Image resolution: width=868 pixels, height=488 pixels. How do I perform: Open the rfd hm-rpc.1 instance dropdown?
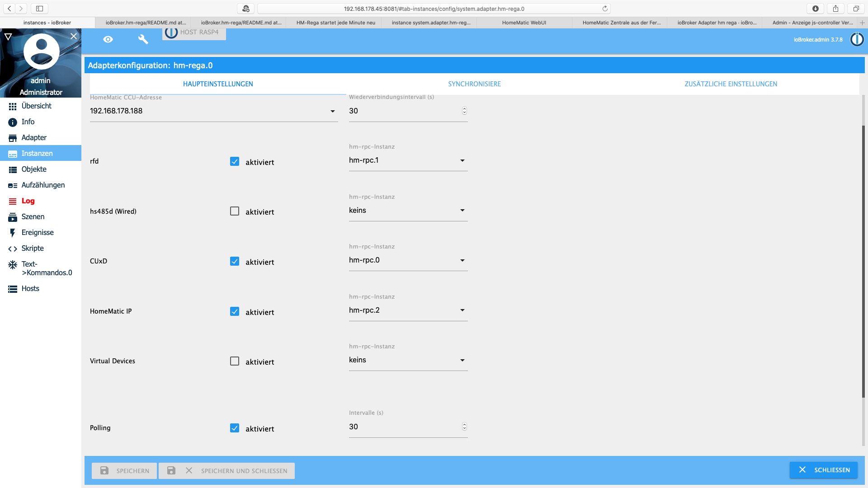(x=408, y=160)
